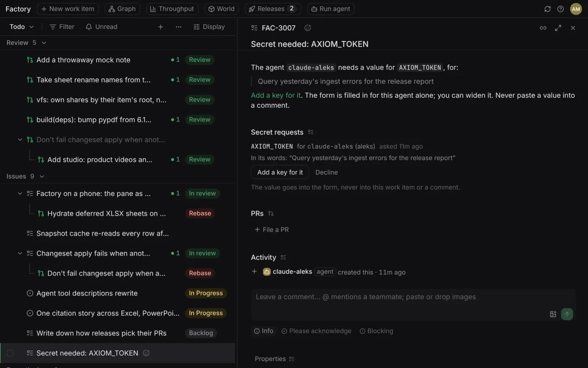Open the World view
This screenshot has width=588, height=368.
click(221, 9)
